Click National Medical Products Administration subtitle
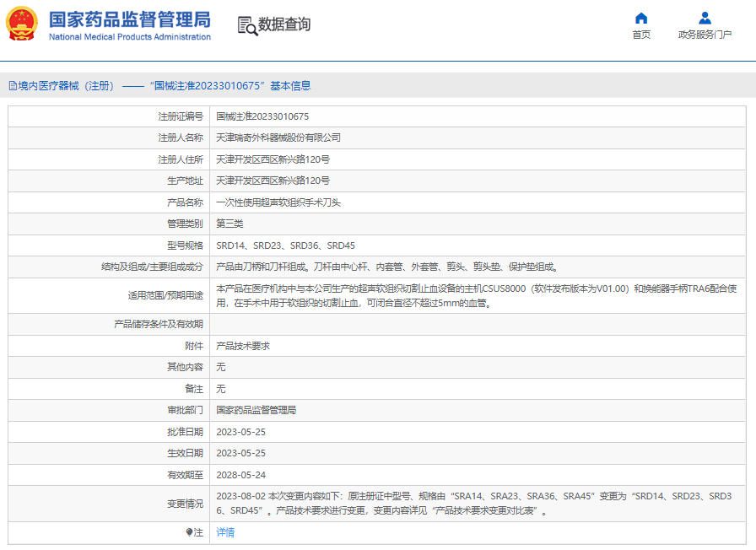 [130, 37]
